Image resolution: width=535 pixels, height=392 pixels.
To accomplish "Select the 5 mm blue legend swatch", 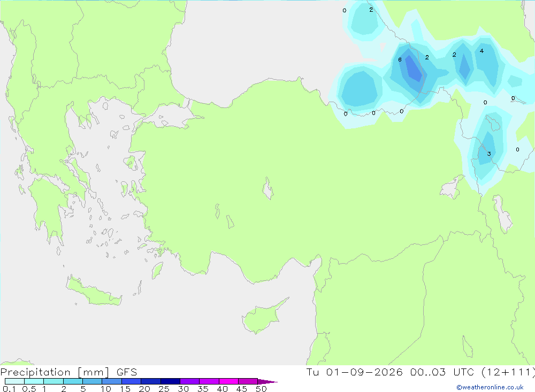I will pos(92,381).
